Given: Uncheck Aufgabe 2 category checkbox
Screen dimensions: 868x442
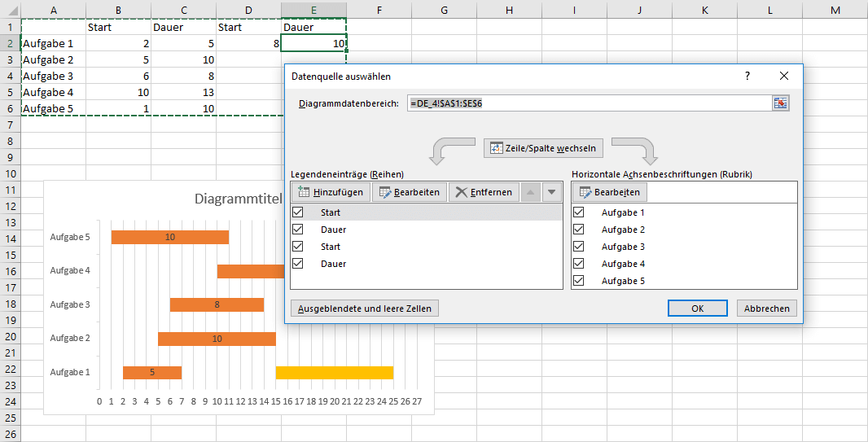Looking at the screenshot, I should click(579, 230).
